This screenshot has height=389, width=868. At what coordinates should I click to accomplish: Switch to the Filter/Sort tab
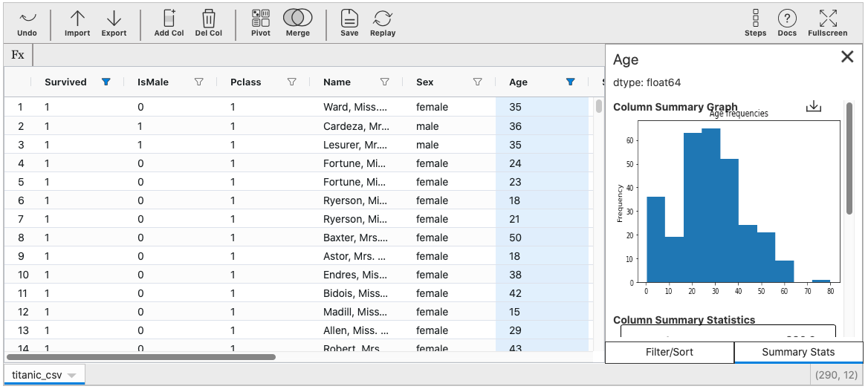tap(670, 352)
